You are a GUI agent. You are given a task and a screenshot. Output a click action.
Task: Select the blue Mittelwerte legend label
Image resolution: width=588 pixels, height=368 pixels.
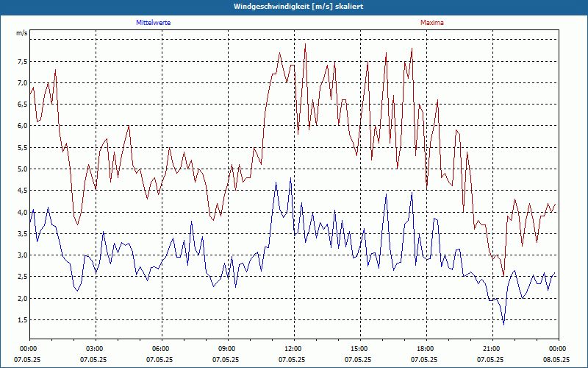pos(154,23)
